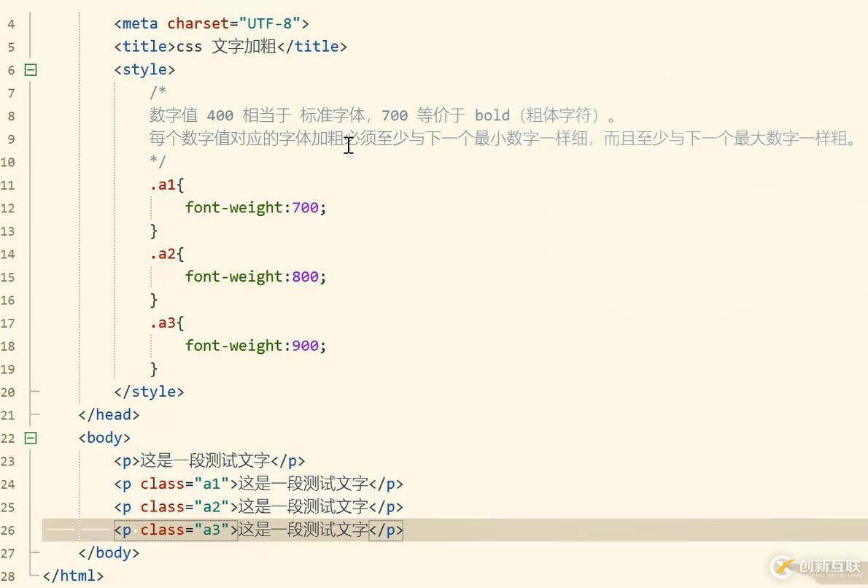Click line number 26 in the gutter
The image size is (868, 588).
point(10,530)
